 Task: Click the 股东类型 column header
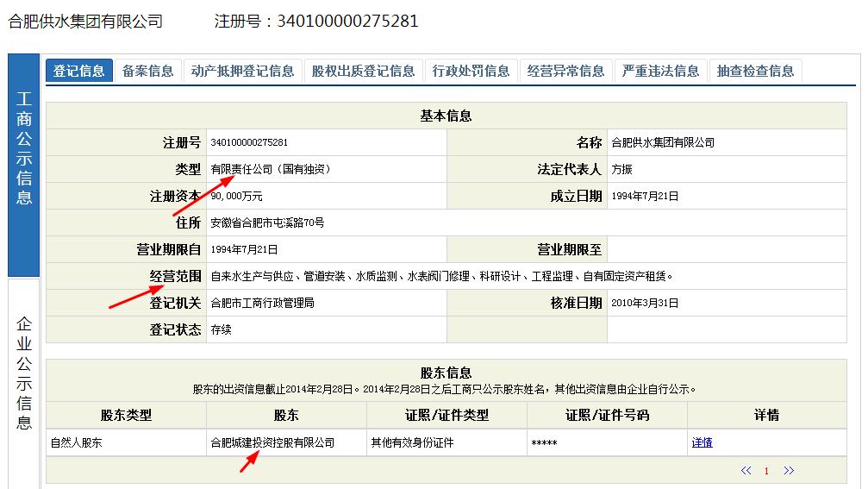click(126, 415)
